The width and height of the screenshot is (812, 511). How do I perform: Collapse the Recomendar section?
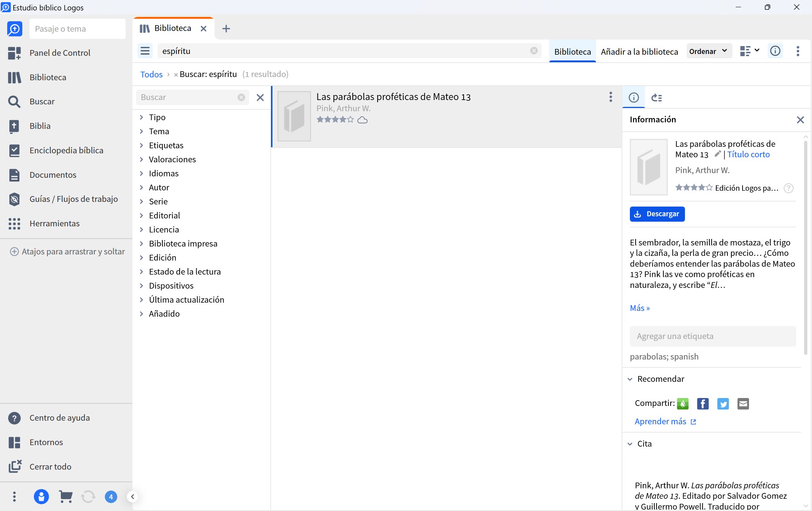pyautogui.click(x=630, y=379)
